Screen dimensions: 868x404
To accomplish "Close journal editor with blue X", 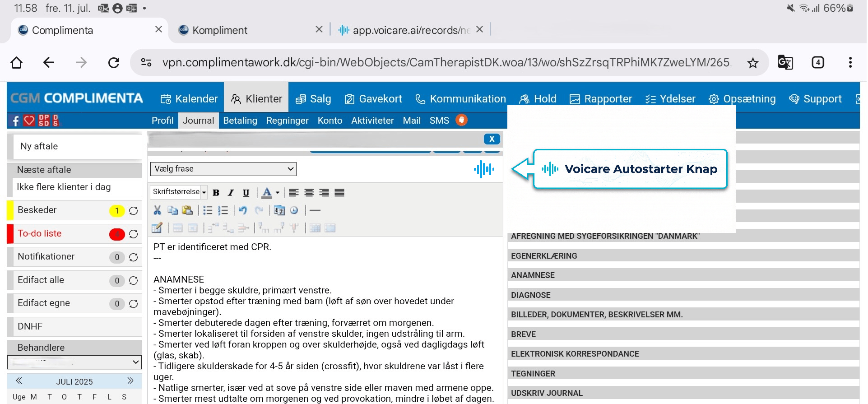I will [492, 139].
